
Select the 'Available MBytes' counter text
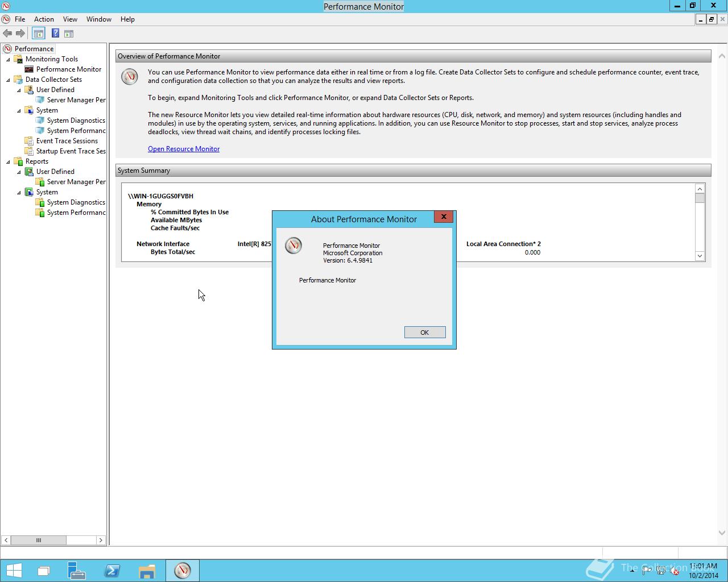click(x=176, y=220)
